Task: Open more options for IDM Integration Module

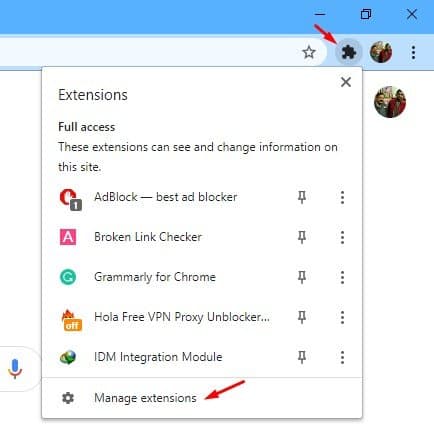Action: [342, 357]
